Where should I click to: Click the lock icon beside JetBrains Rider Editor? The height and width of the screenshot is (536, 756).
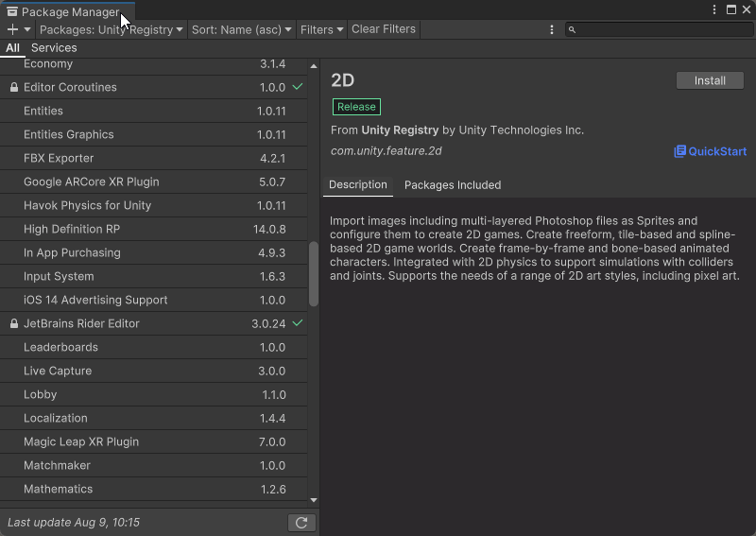[x=14, y=323]
